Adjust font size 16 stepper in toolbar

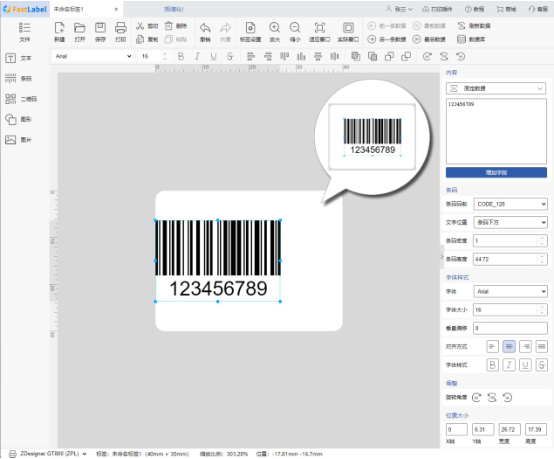tap(164, 56)
